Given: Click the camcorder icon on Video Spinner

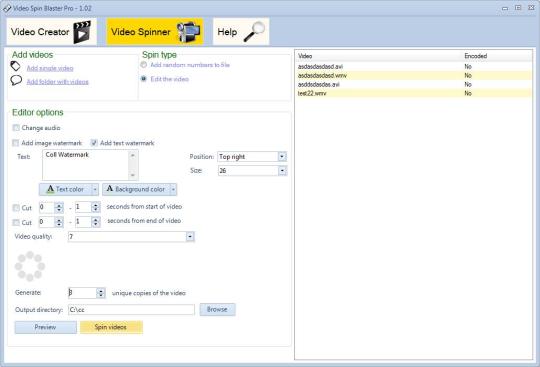Looking at the screenshot, I should (188, 32).
